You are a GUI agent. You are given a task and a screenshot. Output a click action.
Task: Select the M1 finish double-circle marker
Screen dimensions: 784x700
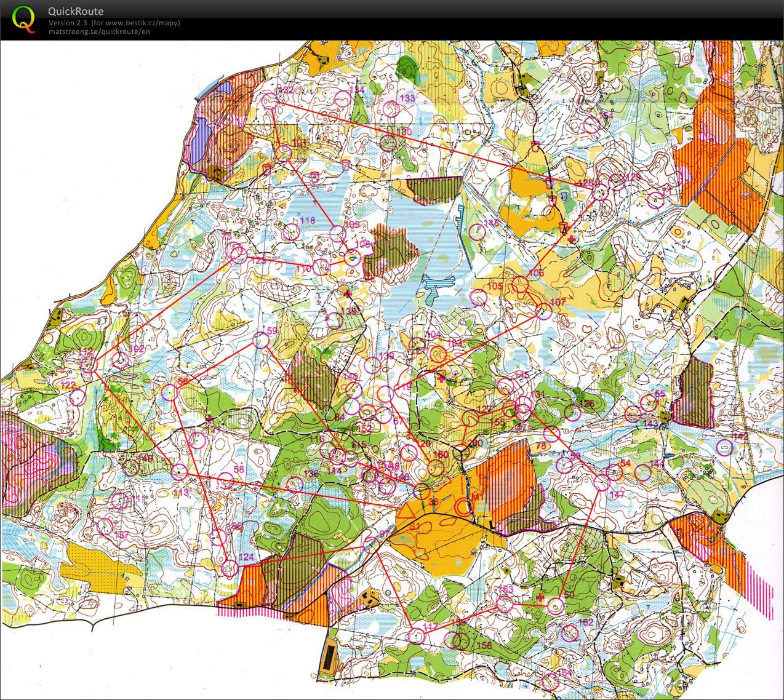click(465, 508)
